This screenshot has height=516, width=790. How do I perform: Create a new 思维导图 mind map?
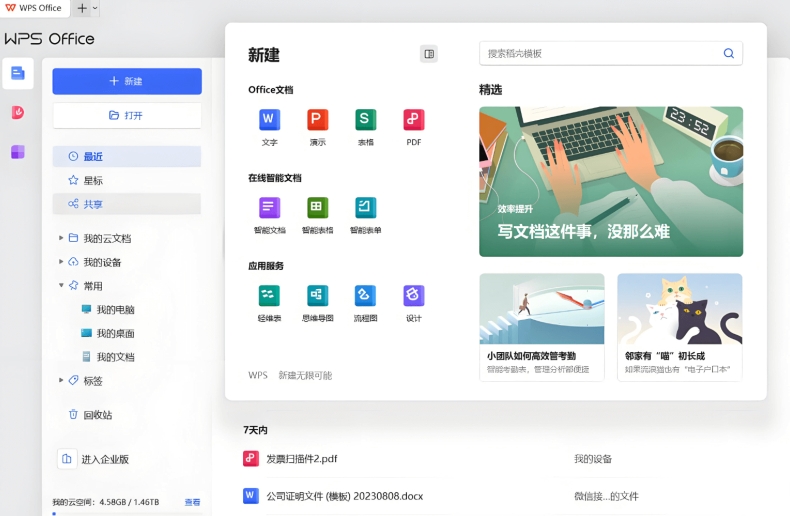point(318,296)
